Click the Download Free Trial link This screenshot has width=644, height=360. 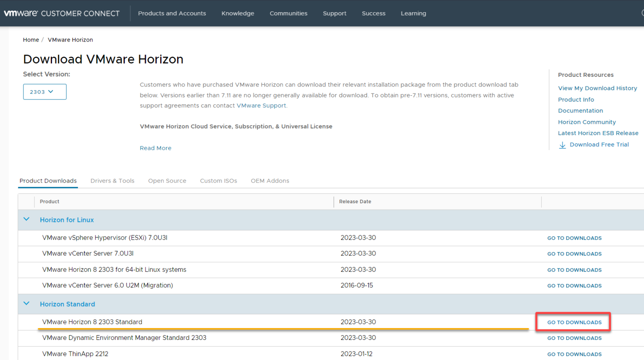(x=599, y=145)
